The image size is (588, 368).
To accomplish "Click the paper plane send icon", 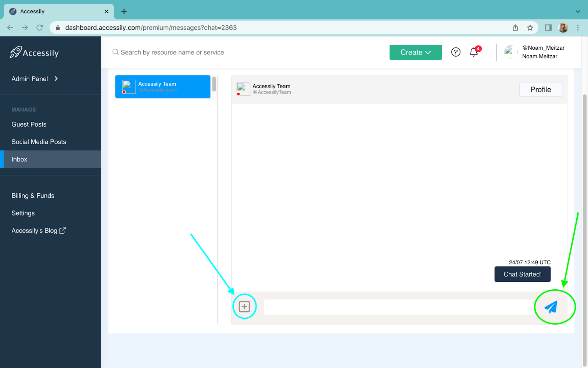I will 551,307.
